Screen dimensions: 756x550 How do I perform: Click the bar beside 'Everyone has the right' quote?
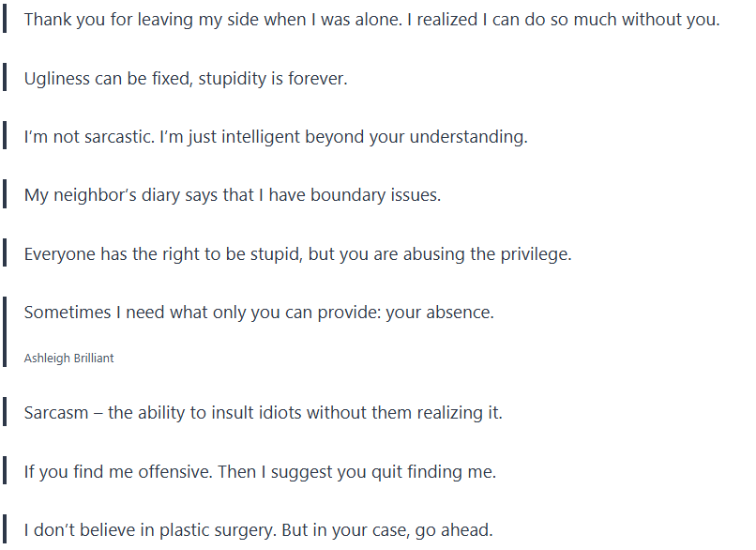[x=6, y=253]
